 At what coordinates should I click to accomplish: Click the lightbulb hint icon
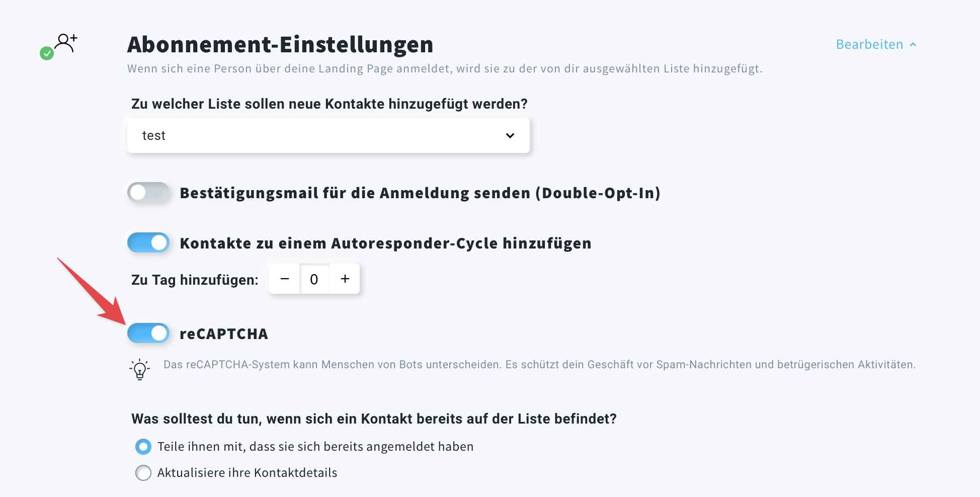point(139,370)
